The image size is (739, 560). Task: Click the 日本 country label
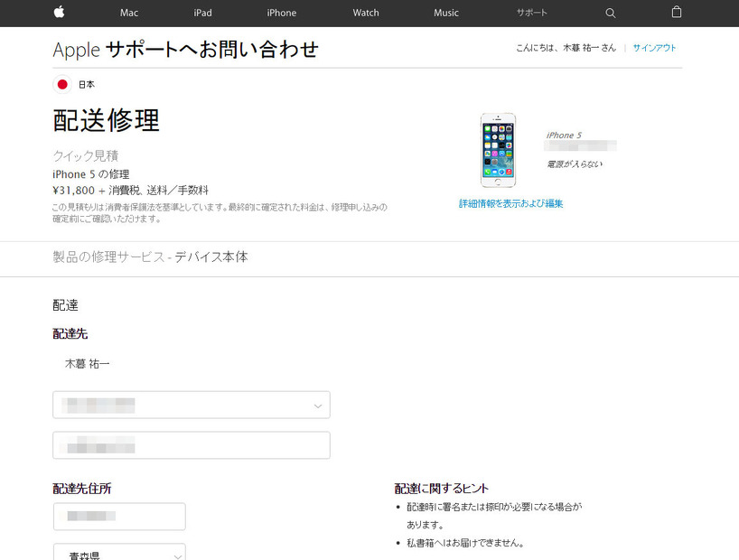tap(86, 84)
